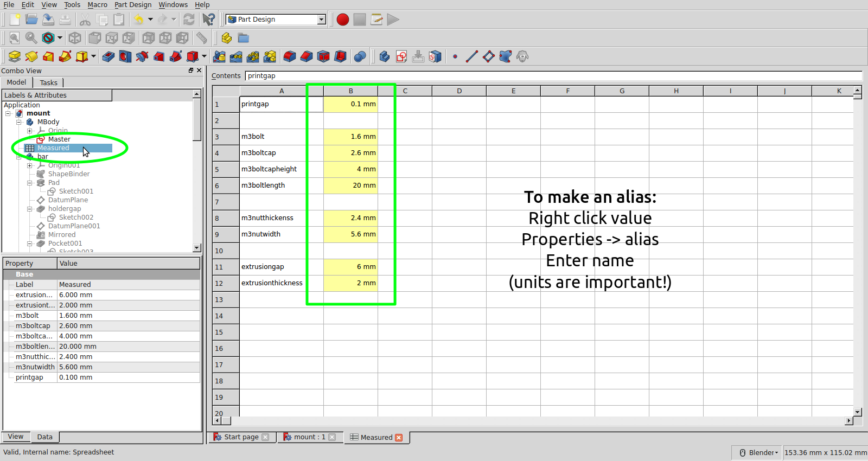
Task: Select the Master sketch in tree
Action: (59, 139)
